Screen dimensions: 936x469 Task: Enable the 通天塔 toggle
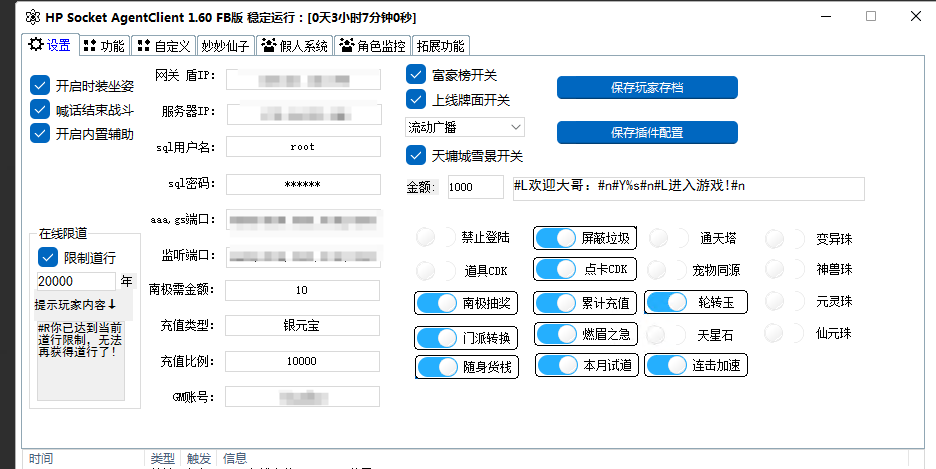(x=668, y=238)
